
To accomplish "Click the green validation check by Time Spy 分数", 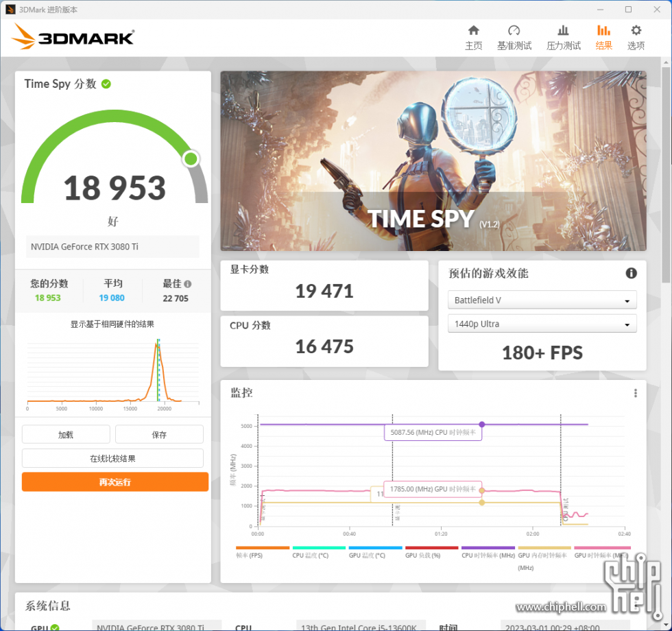I will [106, 84].
